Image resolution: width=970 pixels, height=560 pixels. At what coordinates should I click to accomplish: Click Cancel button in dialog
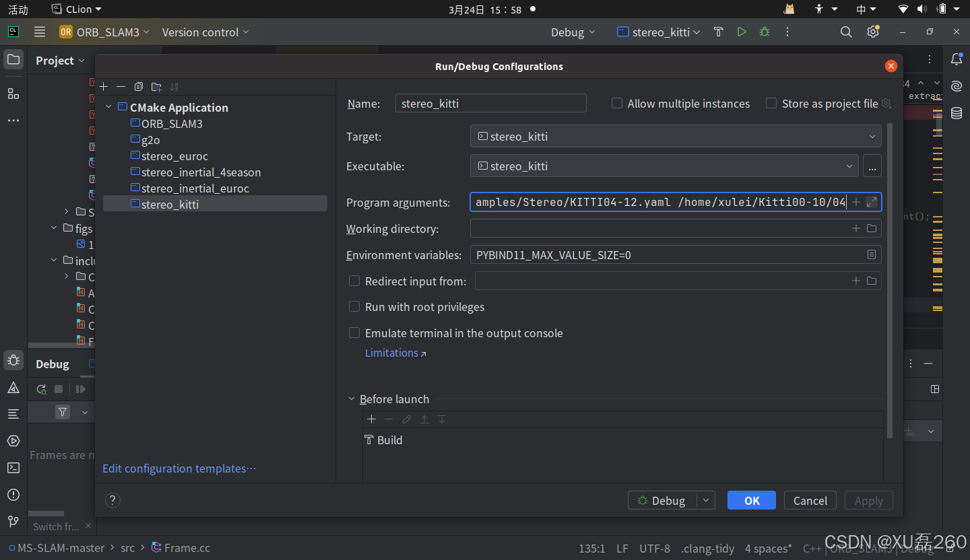[x=810, y=500]
